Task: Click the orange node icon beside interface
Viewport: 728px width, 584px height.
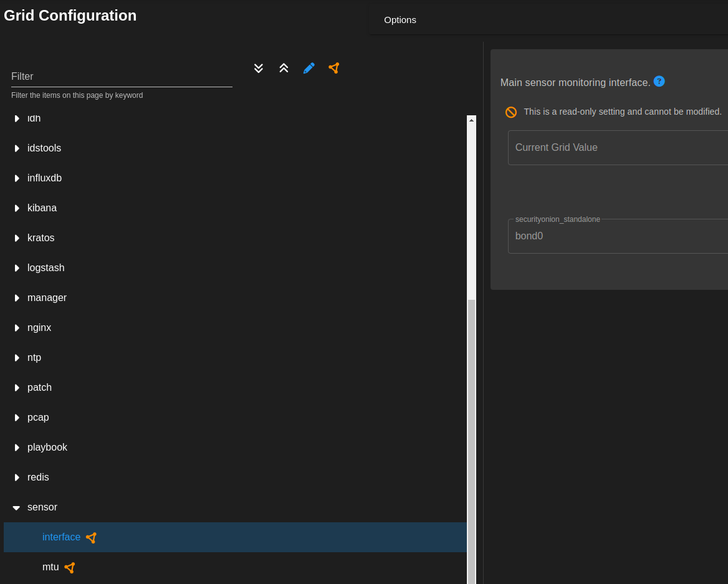Action: pos(91,537)
